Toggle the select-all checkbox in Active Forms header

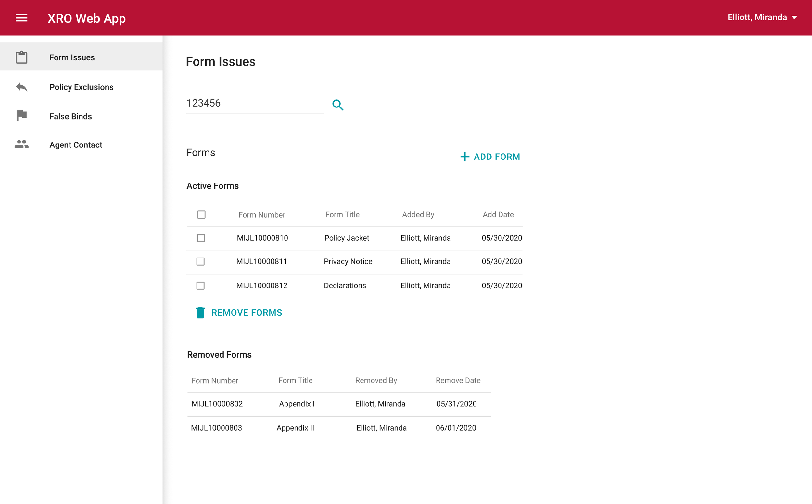201,214
